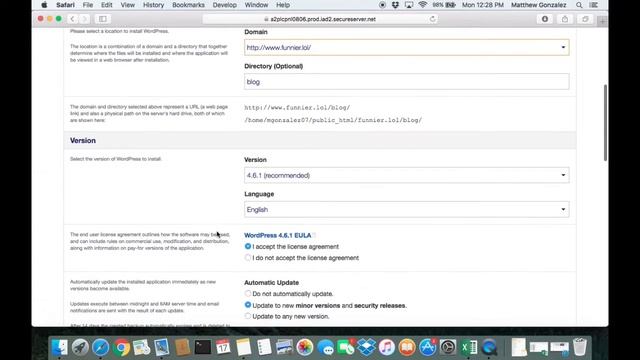
Task: Open Terminal from the Dock
Action: point(203,347)
